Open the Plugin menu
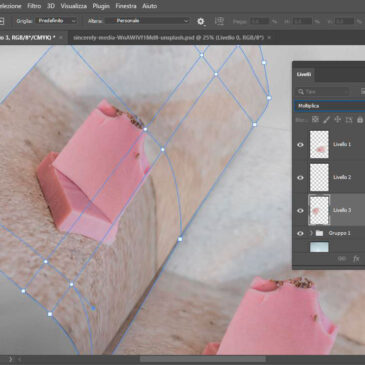This screenshot has width=365, height=365. click(x=101, y=6)
